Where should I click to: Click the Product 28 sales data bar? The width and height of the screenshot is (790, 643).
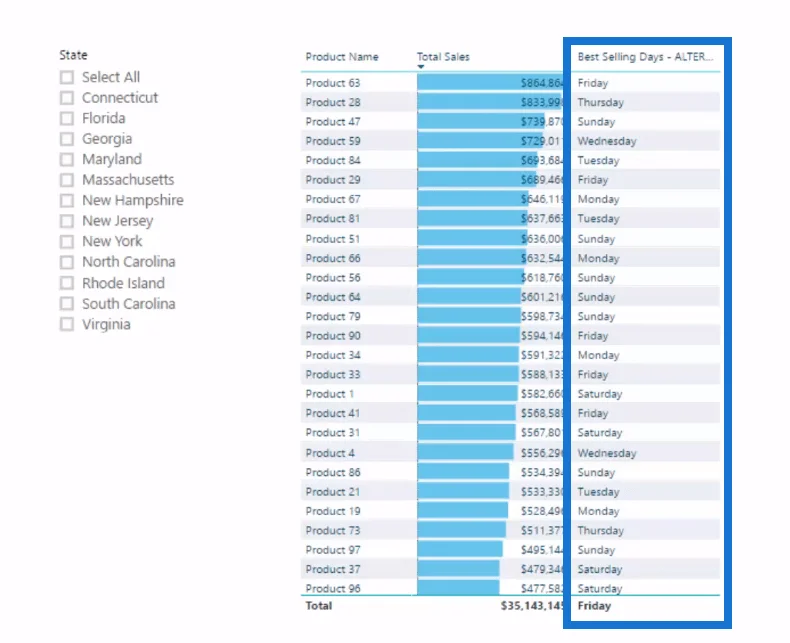pyautogui.click(x=489, y=102)
